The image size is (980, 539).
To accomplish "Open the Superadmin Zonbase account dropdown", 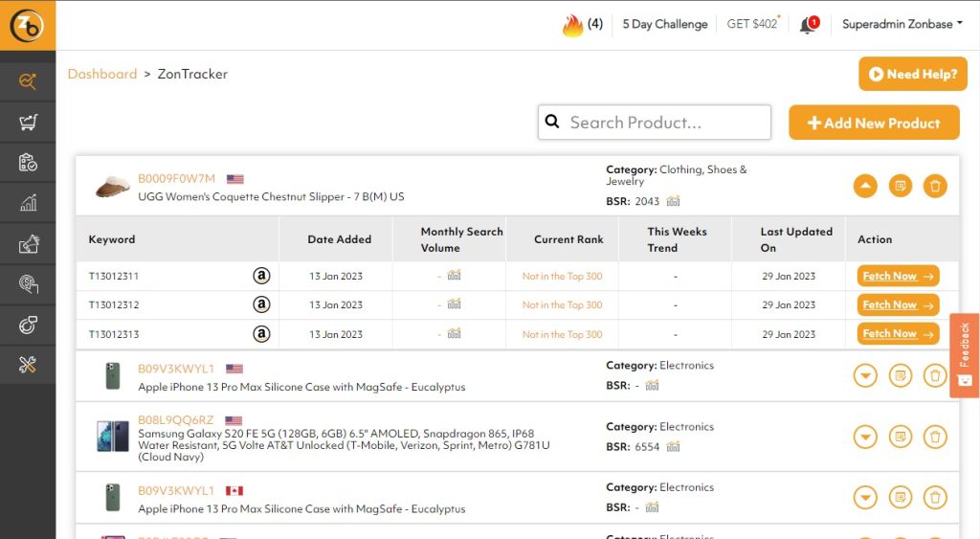I will (902, 24).
